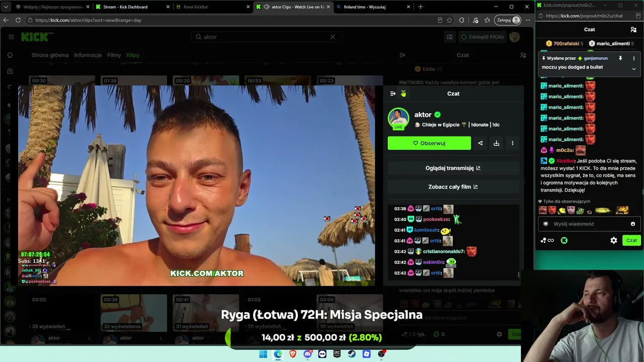Open Brave browser from the taskbar
Viewport: 644px width, 362px height.
click(x=293, y=354)
